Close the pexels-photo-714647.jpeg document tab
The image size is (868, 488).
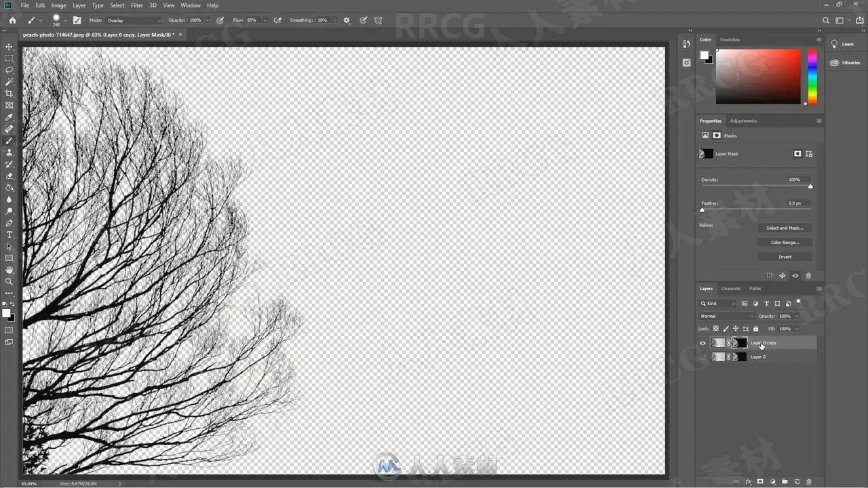coord(180,34)
